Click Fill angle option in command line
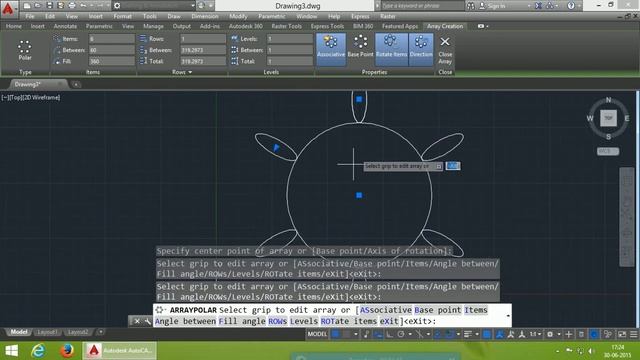Viewport: 640px width, 360px height. (242, 321)
